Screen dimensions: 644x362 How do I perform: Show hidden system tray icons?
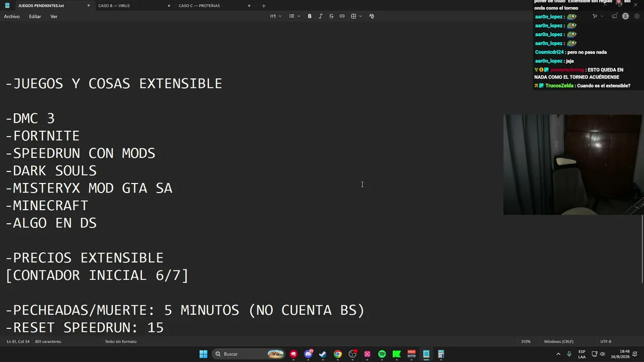[x=558, y=354]
